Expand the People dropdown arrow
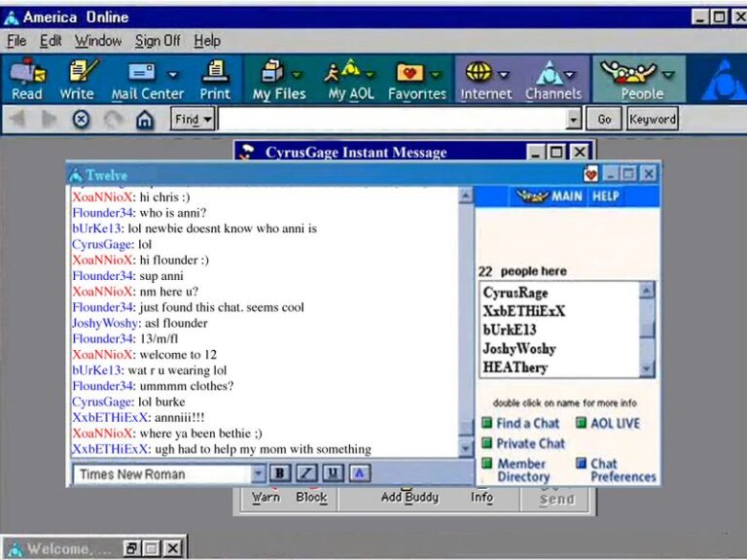The width and height of the screenshot is (747, 560). (x=669, y=74)
